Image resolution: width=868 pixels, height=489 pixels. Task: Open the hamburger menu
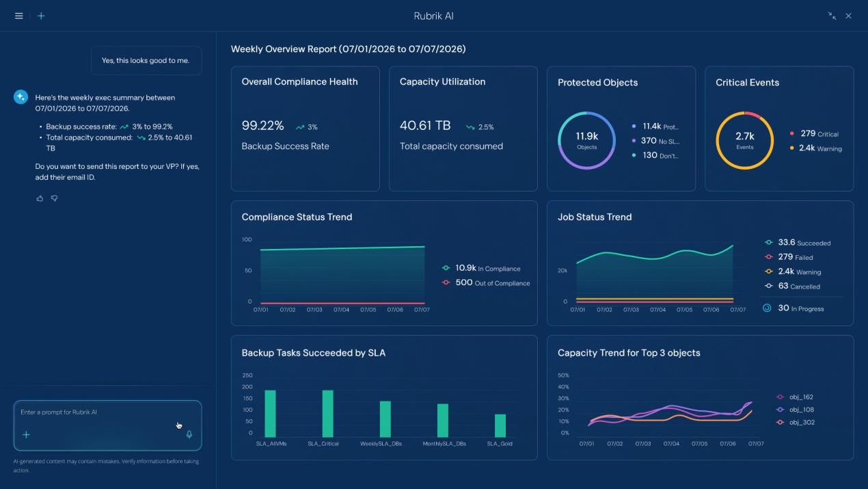point(19,16)
